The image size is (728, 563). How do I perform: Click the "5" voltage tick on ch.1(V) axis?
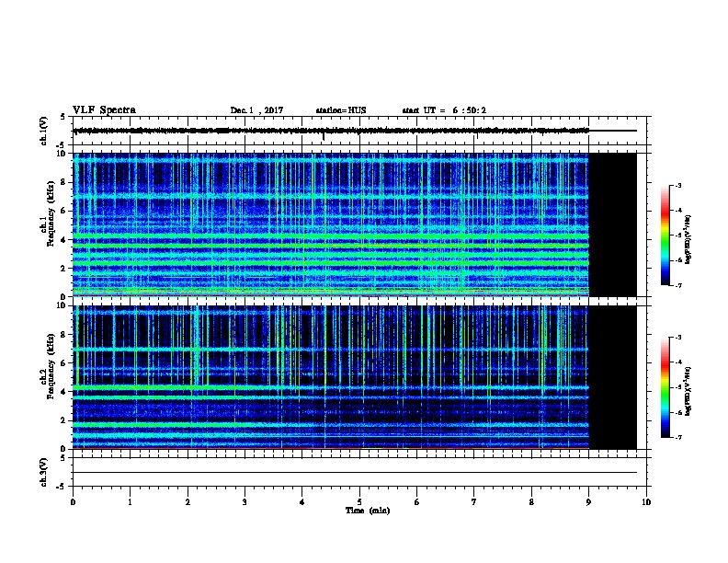pos(63,117)
